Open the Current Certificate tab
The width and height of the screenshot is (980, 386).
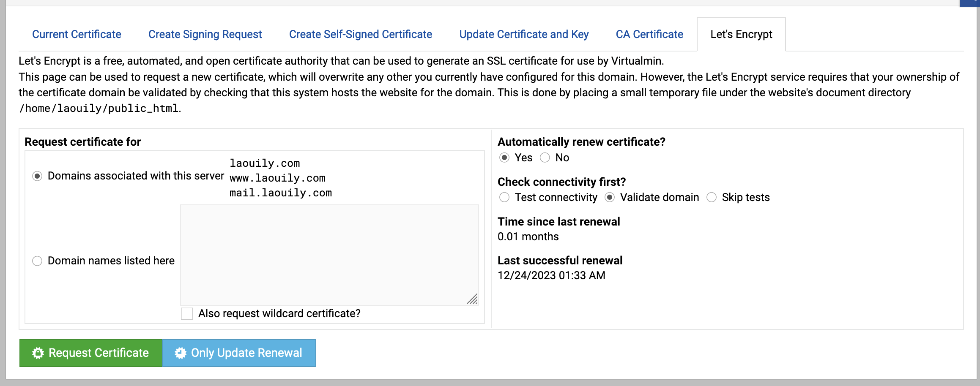pos(77,34)
